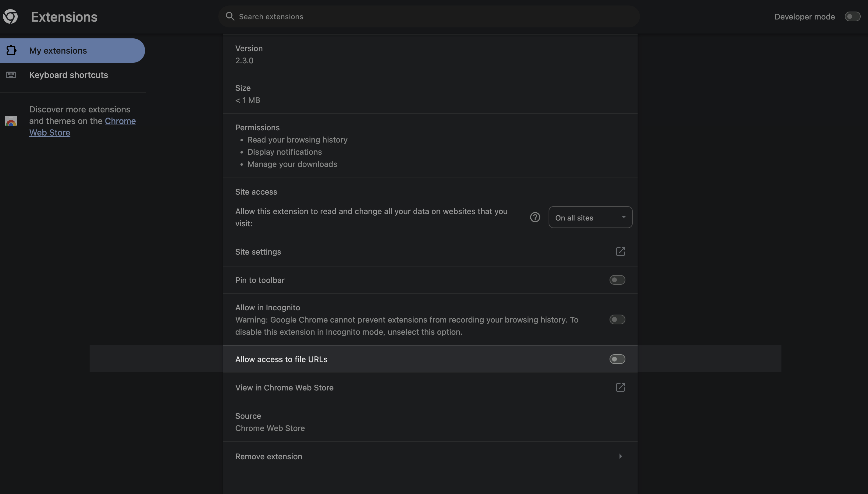
Task: Open Site settings external link icon
Action: (620, 251)
